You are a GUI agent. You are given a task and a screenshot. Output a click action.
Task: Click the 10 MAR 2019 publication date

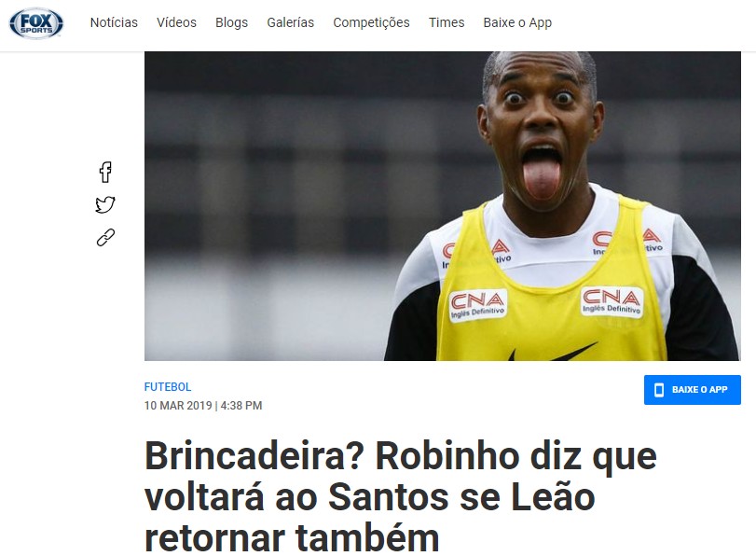pyautogui.click(x=178, y=406)
